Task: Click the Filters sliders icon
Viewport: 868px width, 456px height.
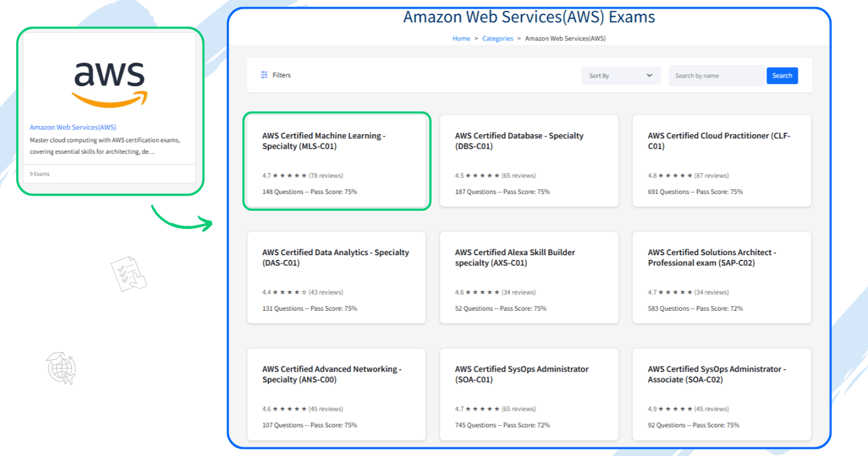Action: tap(264, 75)
